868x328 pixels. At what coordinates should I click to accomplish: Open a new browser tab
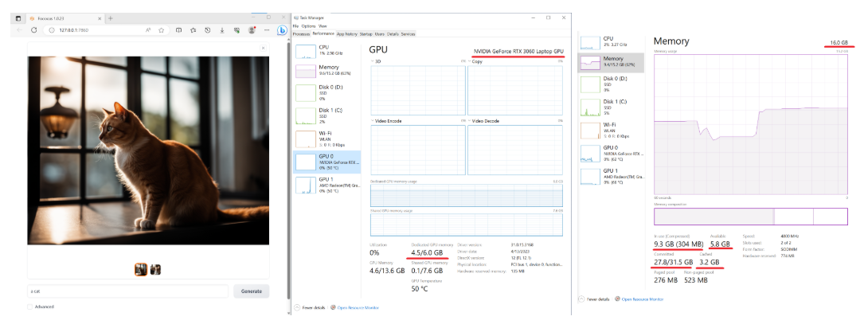[110, 17]
